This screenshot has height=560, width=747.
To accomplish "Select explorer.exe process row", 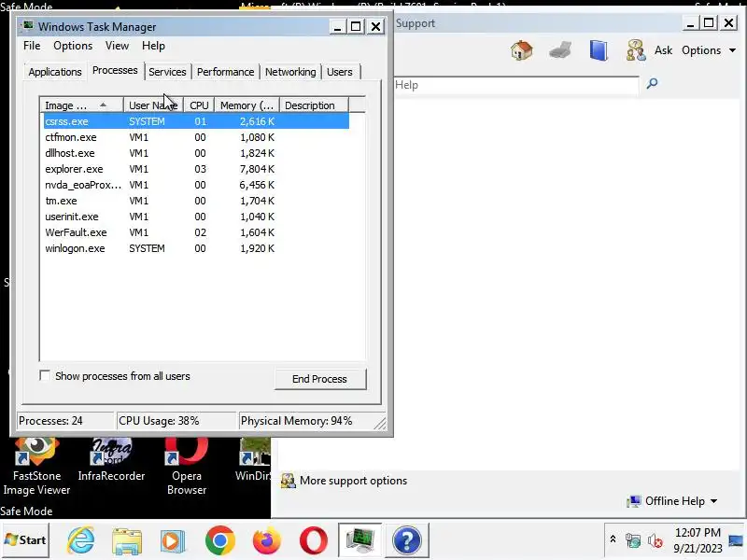I will [196, 169].
